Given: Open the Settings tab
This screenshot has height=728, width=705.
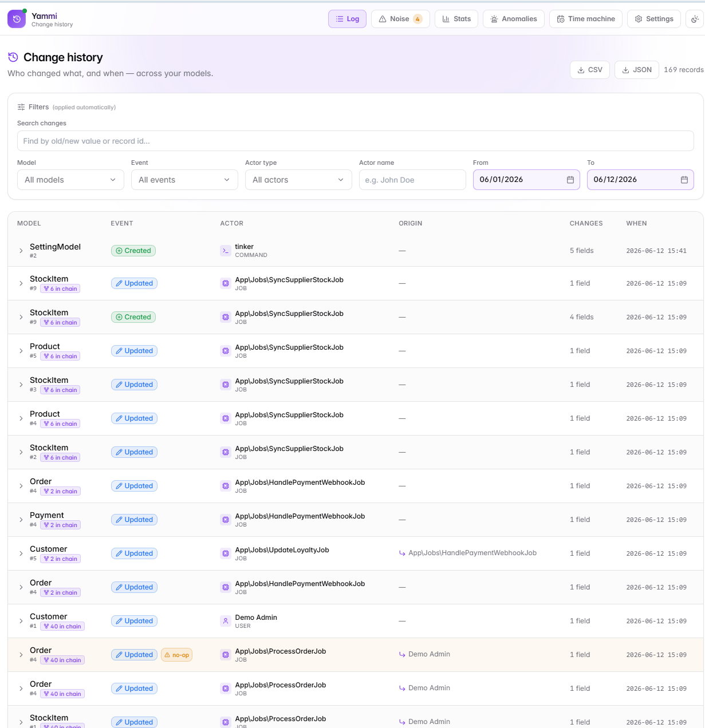Looking at the screenshot, I should coord(654,19).
